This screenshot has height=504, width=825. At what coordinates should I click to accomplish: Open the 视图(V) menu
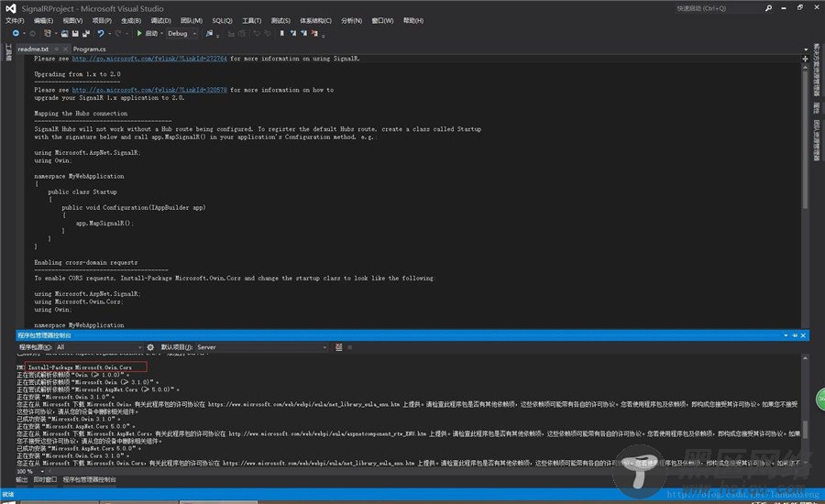coord(72,20)
